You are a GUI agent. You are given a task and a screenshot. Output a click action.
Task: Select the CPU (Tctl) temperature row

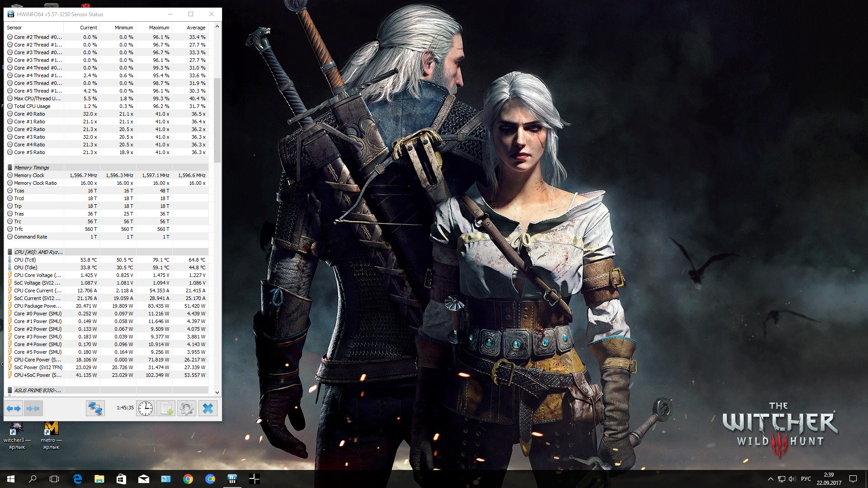click(25, 260)
